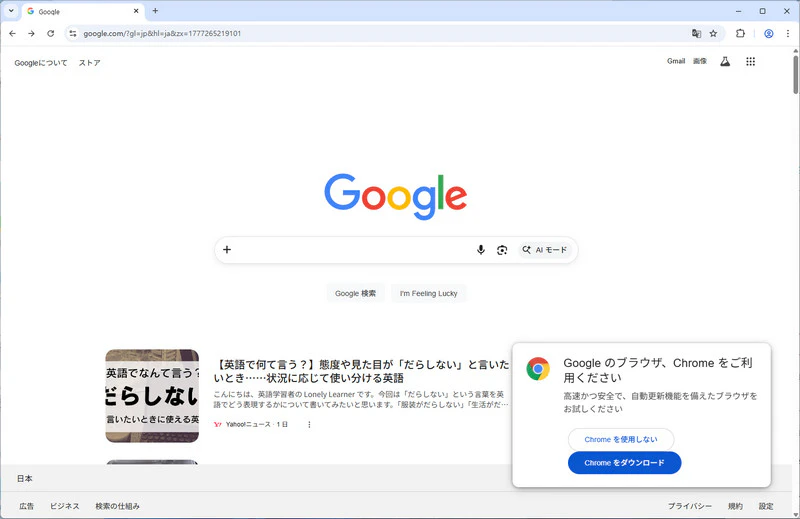The image size is (800, 519).
Task: Open the 設定 footer menu
Action: coord(766,506)
